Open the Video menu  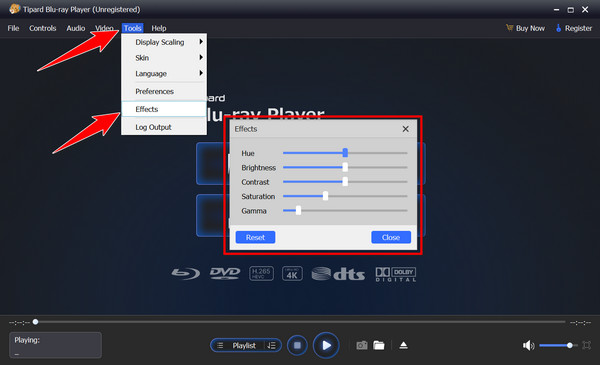104,28
